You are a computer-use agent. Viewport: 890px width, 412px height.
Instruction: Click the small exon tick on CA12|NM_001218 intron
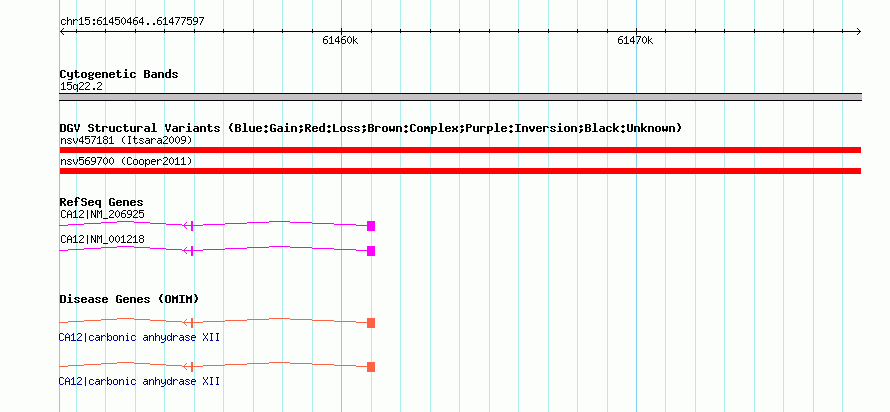192,251
